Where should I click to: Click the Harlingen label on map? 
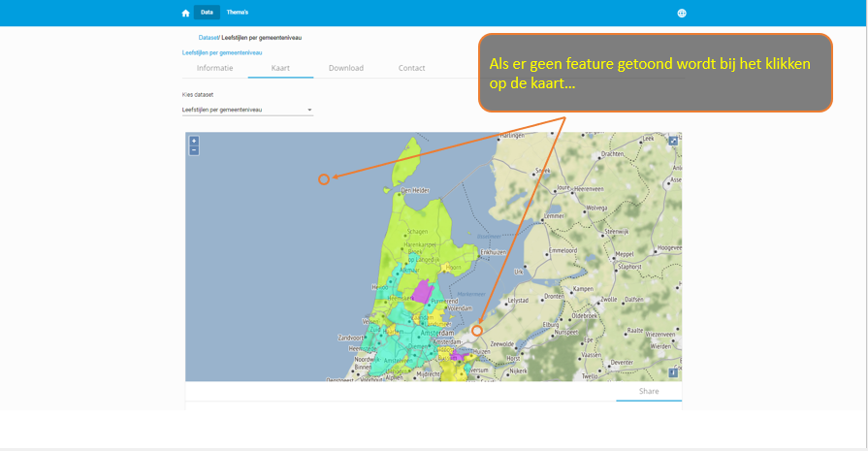[512, 135]
